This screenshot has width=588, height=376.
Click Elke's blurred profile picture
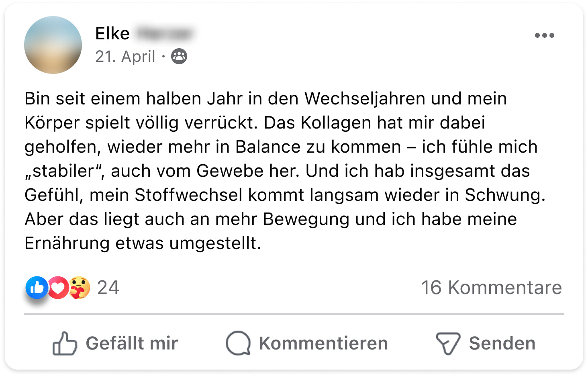tap(53, 45)
